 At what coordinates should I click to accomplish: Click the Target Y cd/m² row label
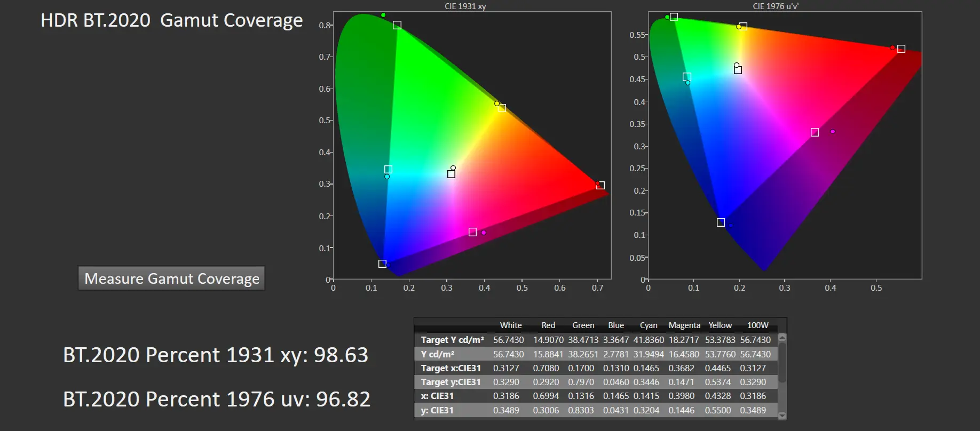[452, 340]
